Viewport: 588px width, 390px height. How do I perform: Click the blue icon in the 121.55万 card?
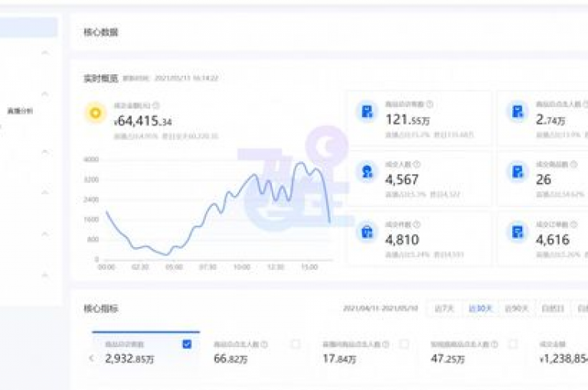(367, 112)
